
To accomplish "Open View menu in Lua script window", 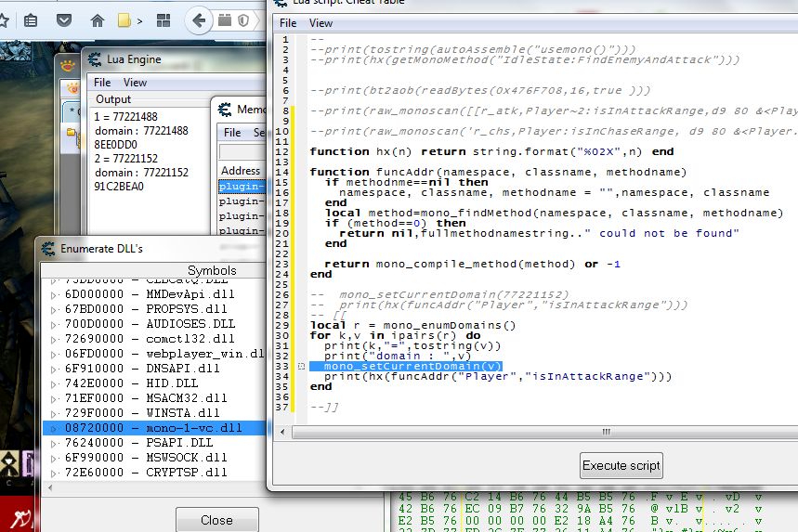I will coord(321,23).
